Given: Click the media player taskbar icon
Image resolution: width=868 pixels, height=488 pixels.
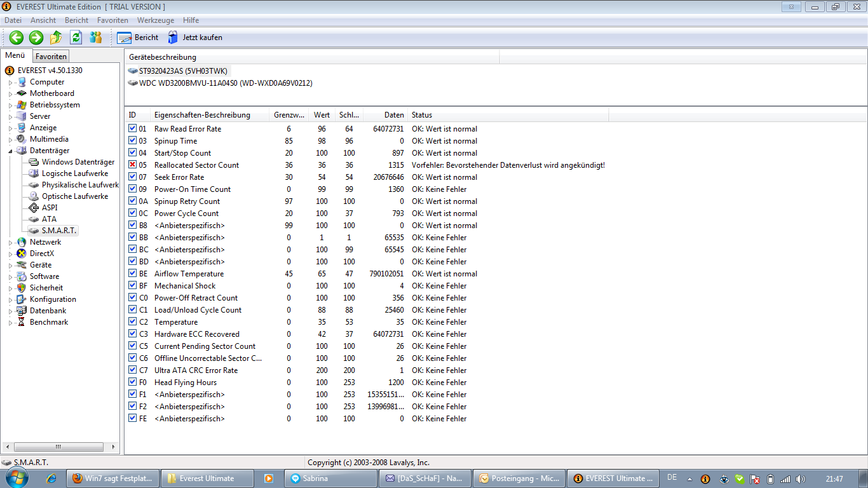Looking at the screenshot, I should (x=269, y=478).
